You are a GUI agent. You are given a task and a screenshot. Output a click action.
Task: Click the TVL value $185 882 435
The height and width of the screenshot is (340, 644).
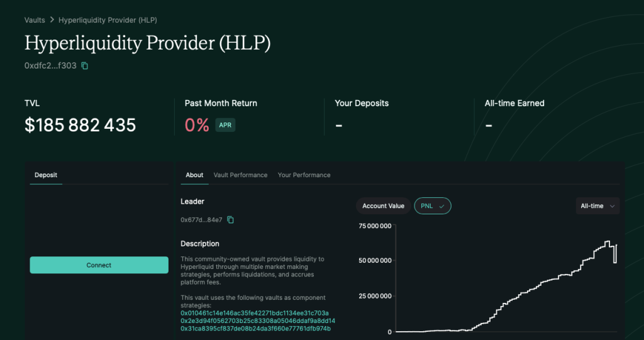pyautogui.click(x=80, y=125)
